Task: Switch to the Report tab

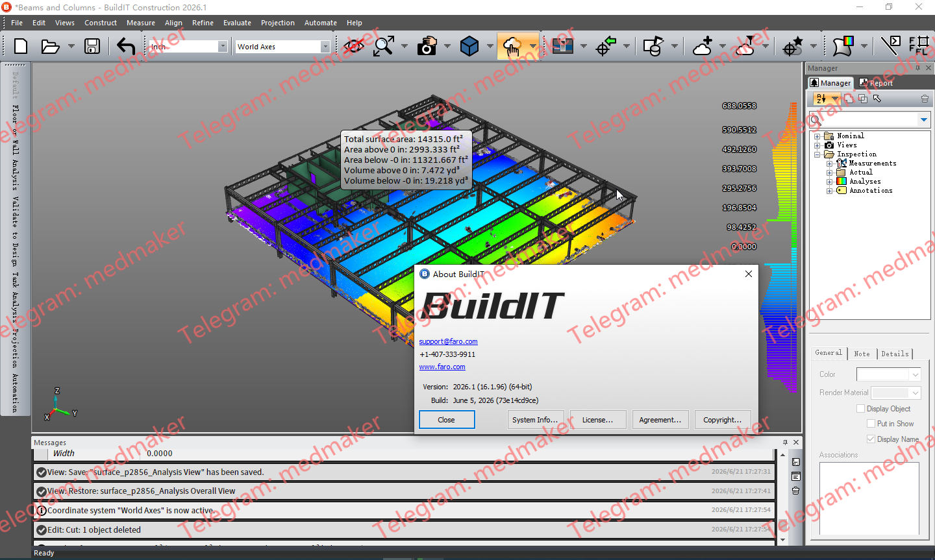Action: pos(876,83)
